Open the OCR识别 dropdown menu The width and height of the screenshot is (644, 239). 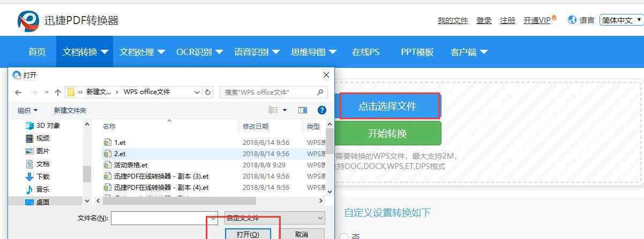(199, 52)
